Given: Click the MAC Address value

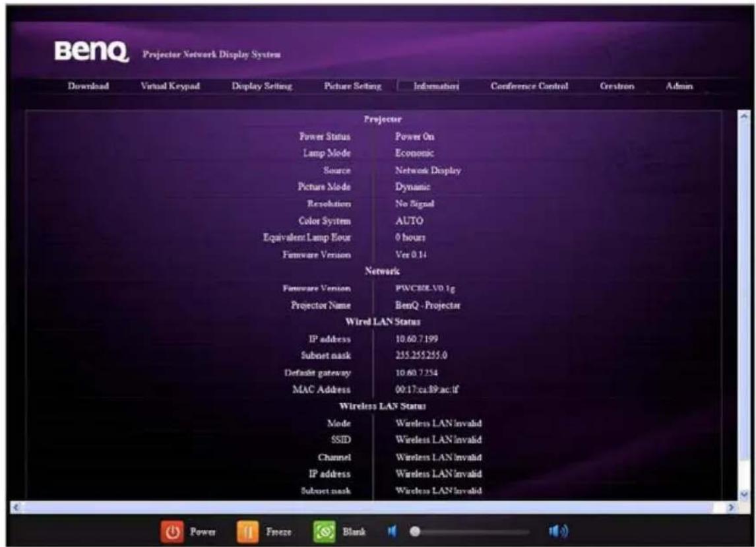Looking at the screenshot, I should (427, 389).
